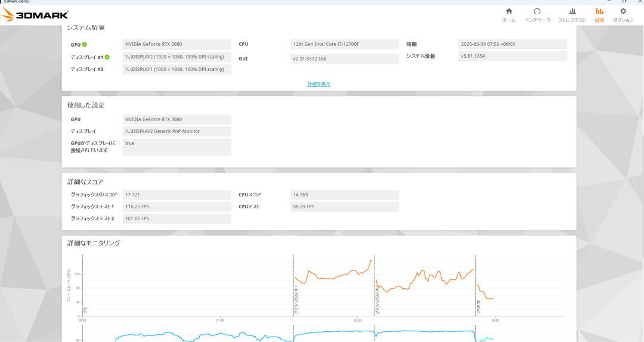
Task: Select the system info version v5.81.1354
Action: tap(513, 56)
